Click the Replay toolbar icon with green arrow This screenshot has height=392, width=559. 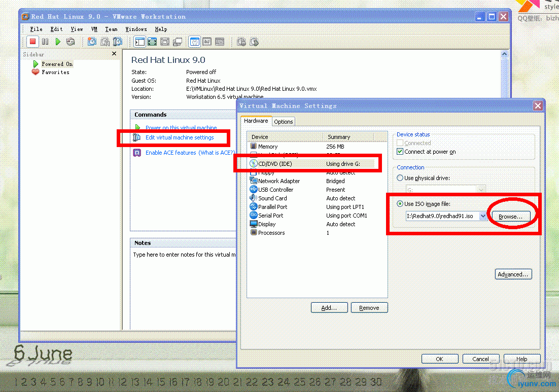point(254,42)
